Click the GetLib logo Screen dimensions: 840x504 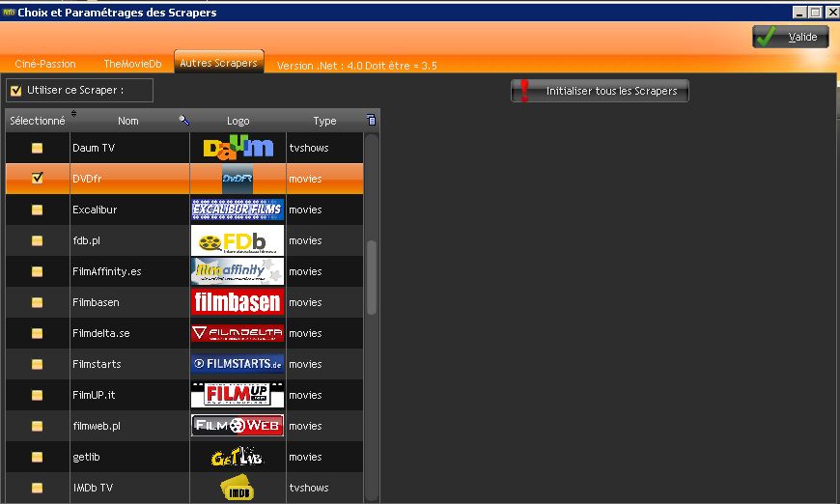click(x=238, y=457)
